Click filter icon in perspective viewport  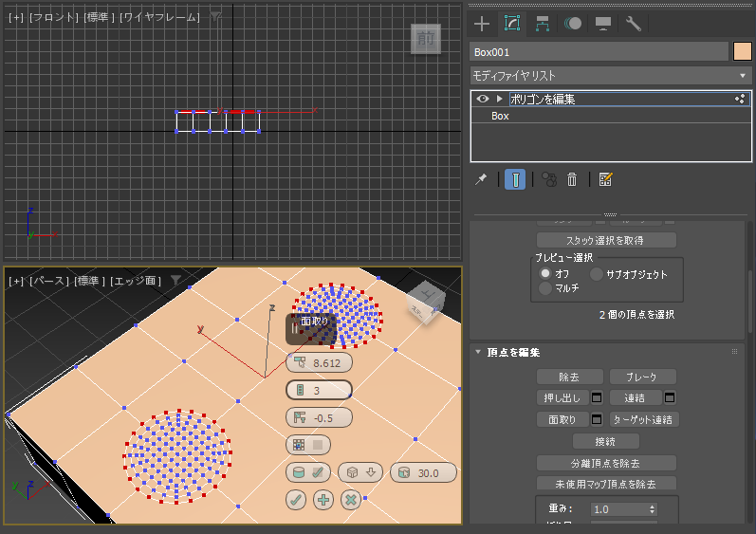coord(176,281)
